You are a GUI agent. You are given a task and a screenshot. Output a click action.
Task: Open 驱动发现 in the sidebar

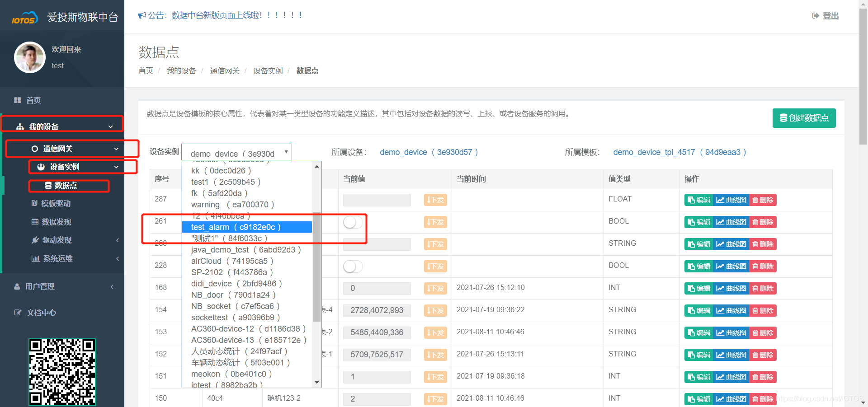(x=56, y=240)
